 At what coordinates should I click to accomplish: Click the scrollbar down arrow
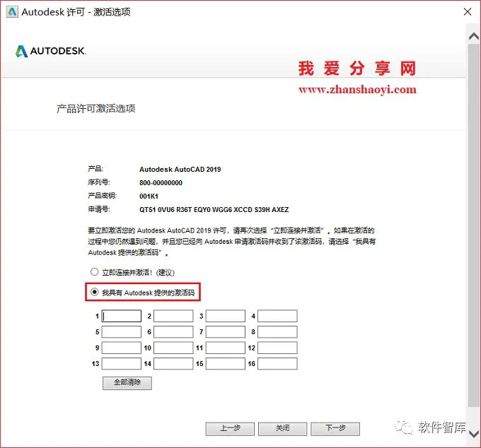tap(474, 433)
